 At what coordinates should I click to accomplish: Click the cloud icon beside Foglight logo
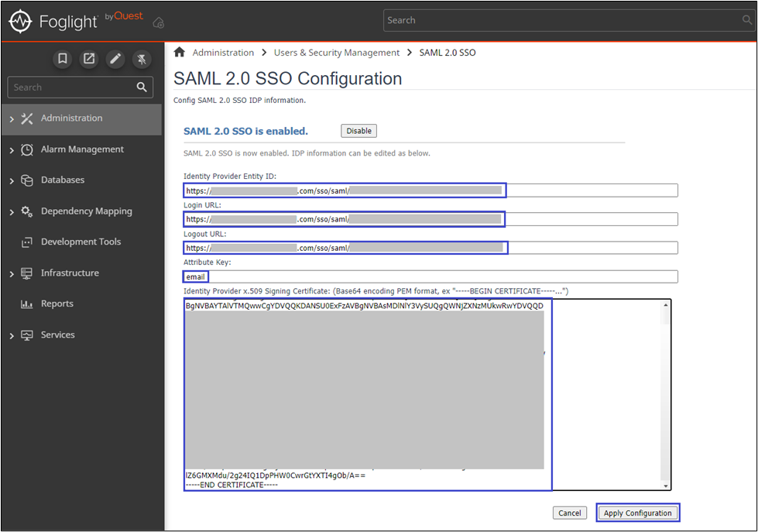tap(158, 23)
